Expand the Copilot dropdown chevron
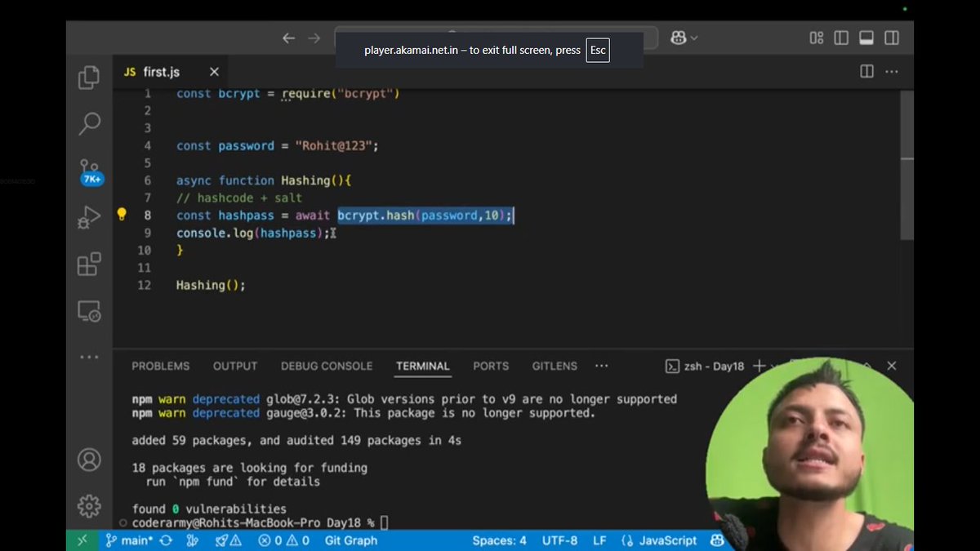980x551 pixels. point(695,38)
